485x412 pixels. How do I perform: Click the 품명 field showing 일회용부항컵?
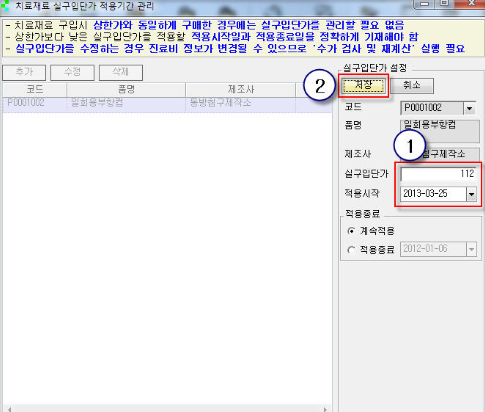[440, 131]
